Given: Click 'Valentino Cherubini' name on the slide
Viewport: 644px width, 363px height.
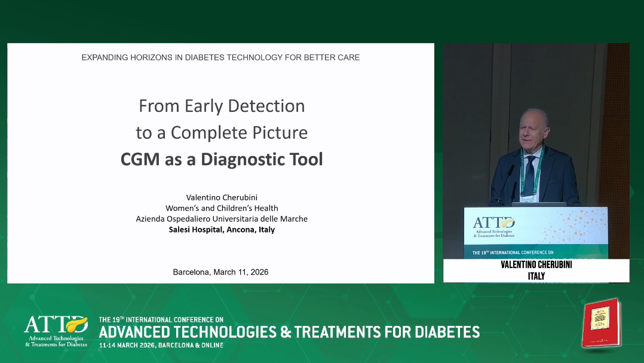Looking at the screenshot, I should pos(222,197).
